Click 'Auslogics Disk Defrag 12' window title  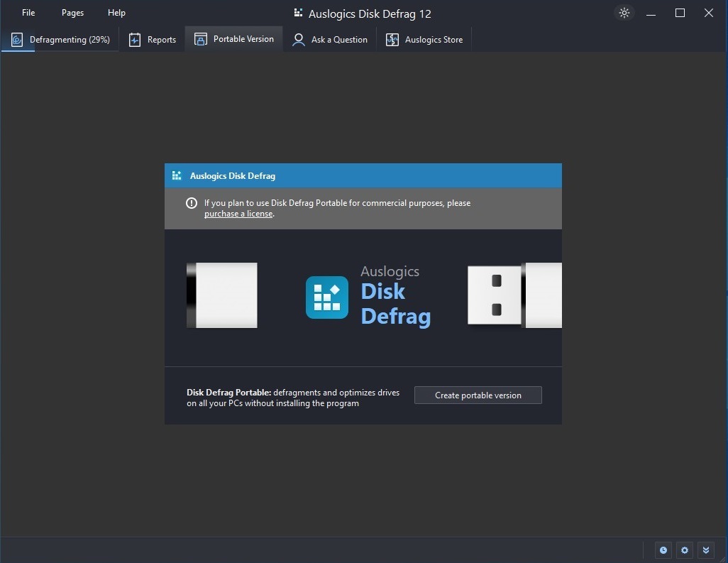(x=370, y=14)
